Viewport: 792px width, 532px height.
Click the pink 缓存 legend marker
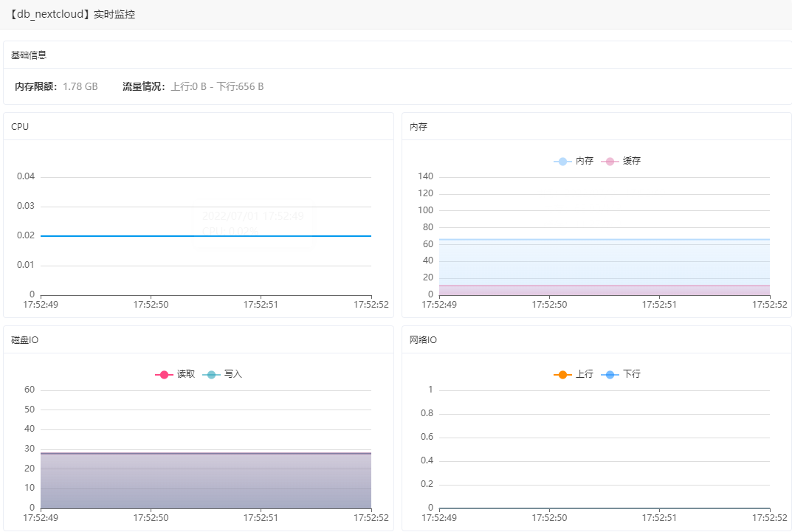click(x=610, y=162)
